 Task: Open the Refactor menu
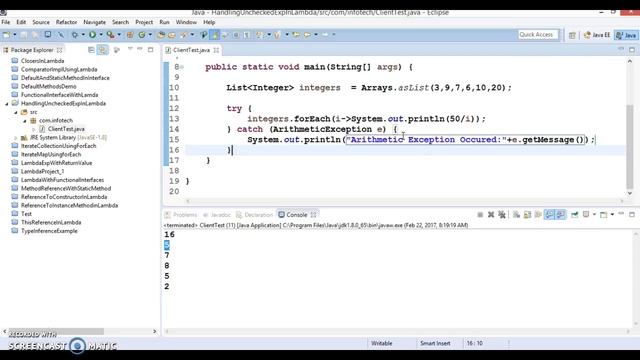click(66, 22)
